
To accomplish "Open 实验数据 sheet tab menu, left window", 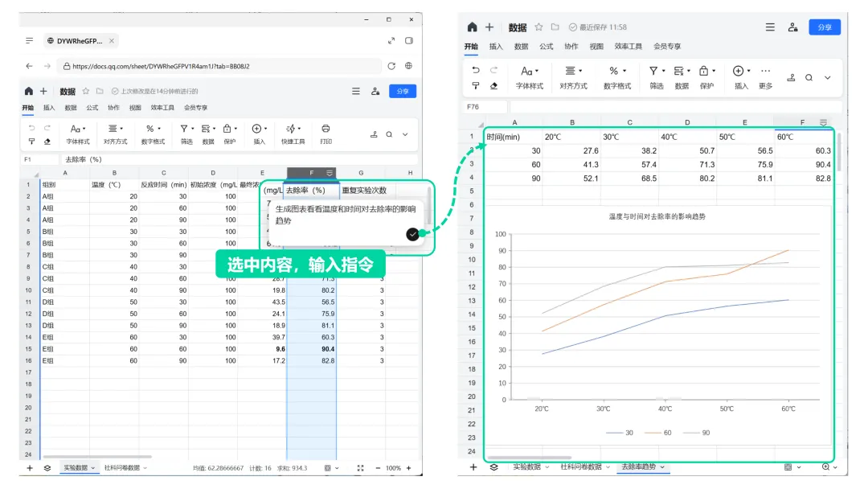I will 93,468.
